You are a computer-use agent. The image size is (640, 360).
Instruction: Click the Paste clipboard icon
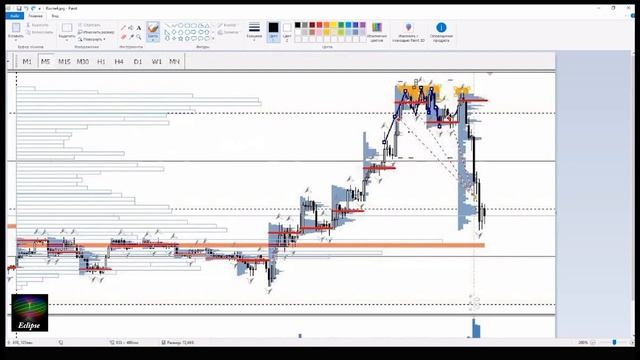[x=16, y=28]
